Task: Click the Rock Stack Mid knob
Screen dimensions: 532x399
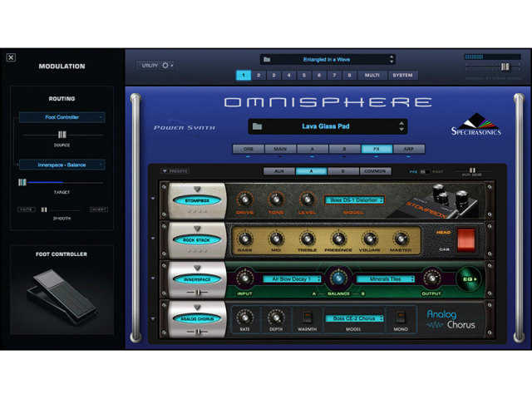Action: 276,239
